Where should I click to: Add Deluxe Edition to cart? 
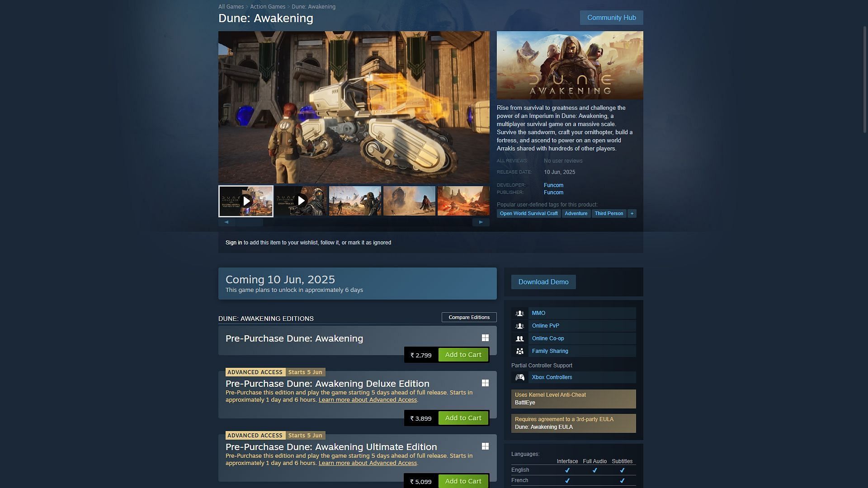coord(463,418)
